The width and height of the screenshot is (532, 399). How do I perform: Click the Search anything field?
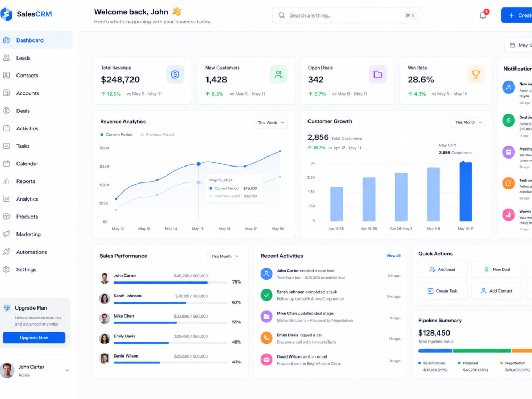point(346,15)
